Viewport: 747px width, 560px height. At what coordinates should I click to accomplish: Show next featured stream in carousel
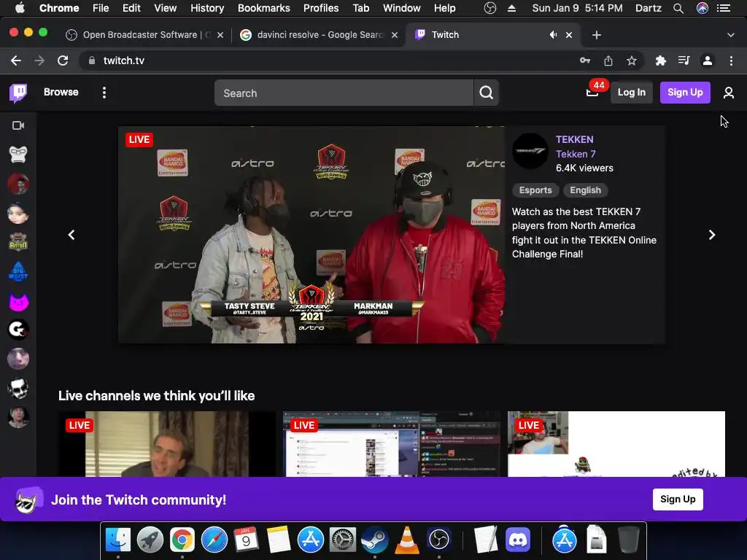coord(712,235)
